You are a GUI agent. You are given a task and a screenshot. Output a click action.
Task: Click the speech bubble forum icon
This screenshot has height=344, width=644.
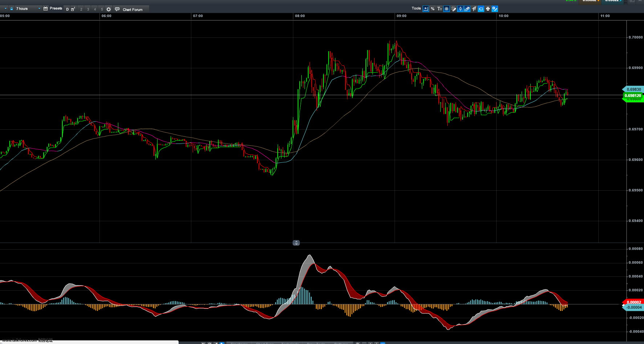[117, 9]
